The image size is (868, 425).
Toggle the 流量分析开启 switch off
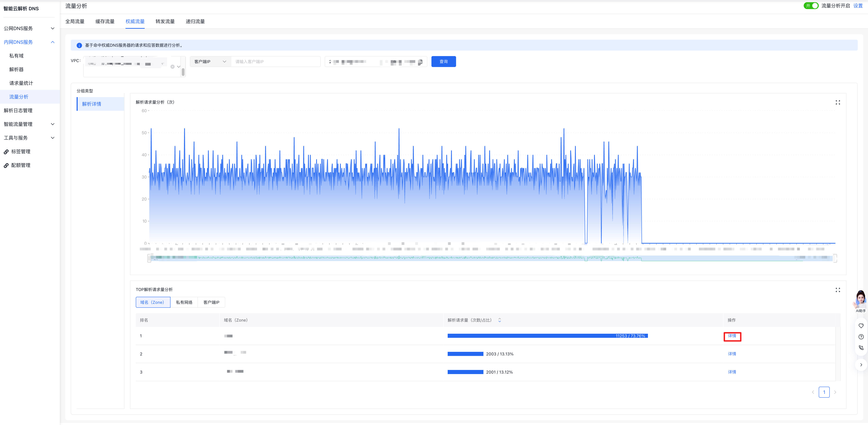pyautogui.click(x=811, y=6)
